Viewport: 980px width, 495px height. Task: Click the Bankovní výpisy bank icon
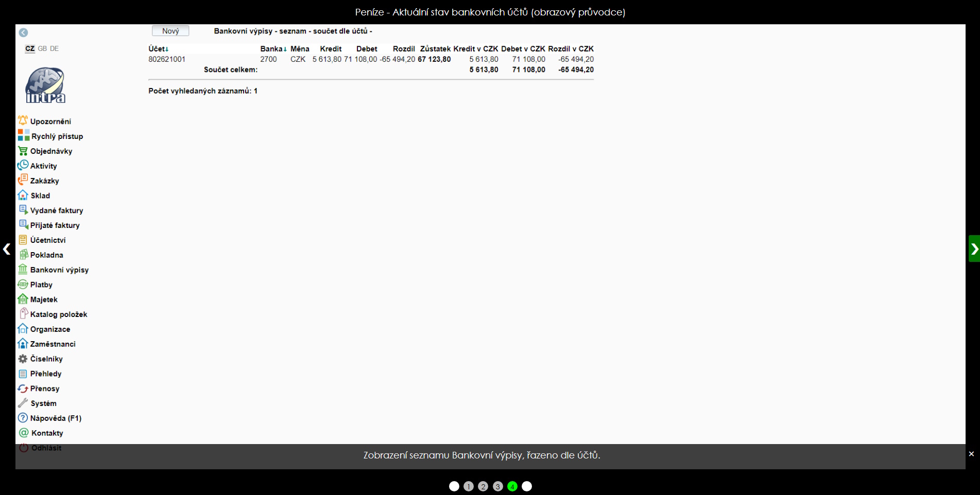point(23,270)
